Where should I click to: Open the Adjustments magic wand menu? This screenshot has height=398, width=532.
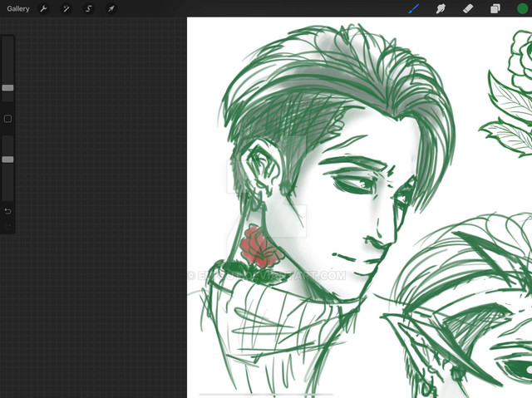pos(66,9)
